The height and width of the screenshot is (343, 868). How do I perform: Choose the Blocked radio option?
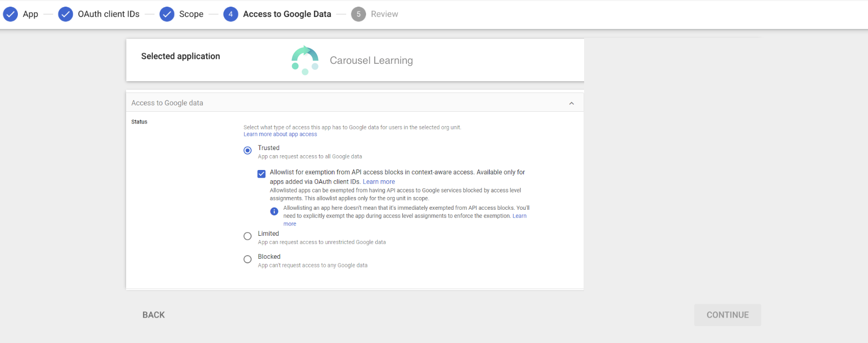248,259
